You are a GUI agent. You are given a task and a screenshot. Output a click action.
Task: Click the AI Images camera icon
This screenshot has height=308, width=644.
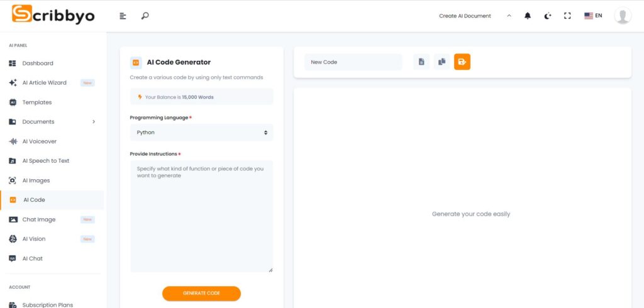click(13, 180)
